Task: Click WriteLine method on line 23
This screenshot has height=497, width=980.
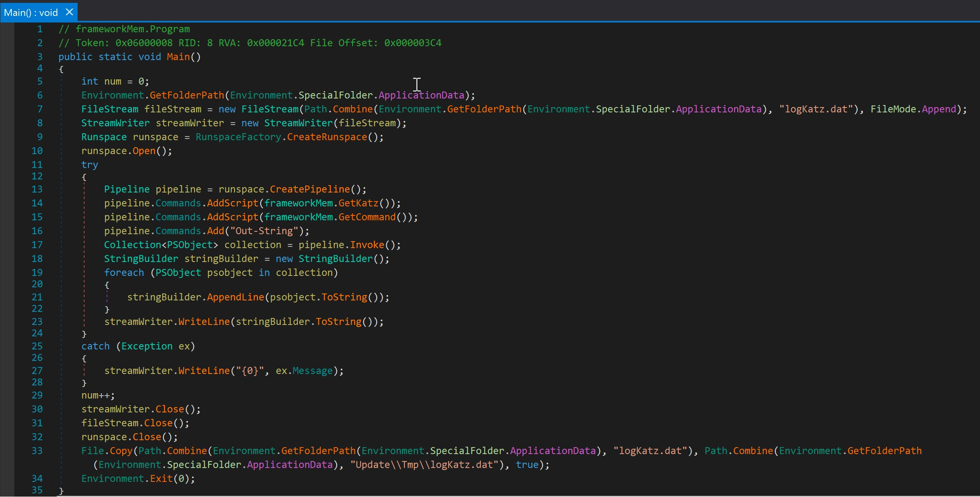Action: [x=204, y=322]
